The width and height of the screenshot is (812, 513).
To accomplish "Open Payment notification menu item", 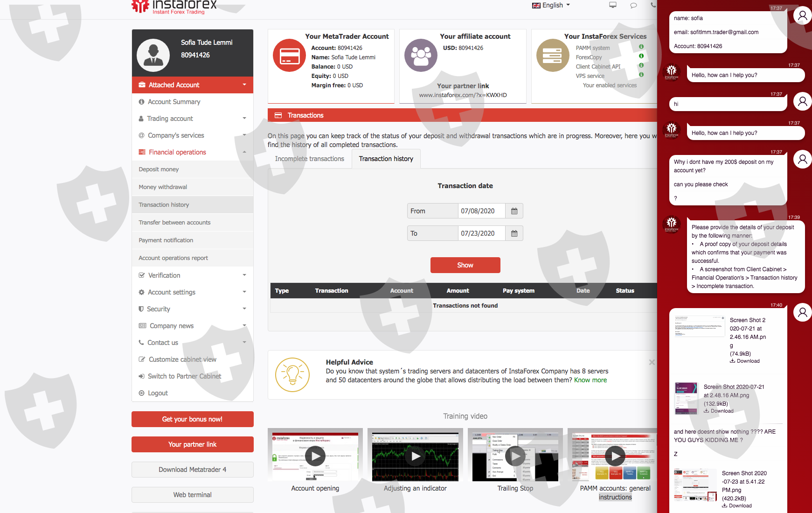I will click(x=193, y=240).
